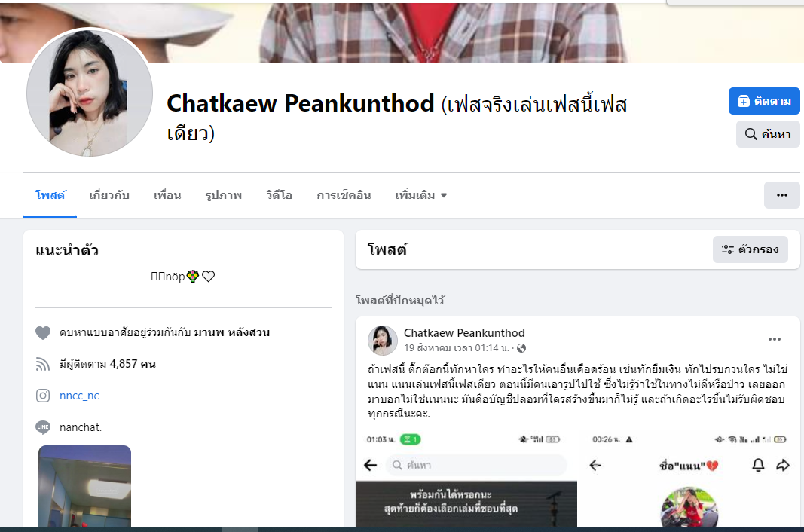Click the globe privacy icon on the post
This screenshot has width=804, height=532.
[x=521, y=348]
